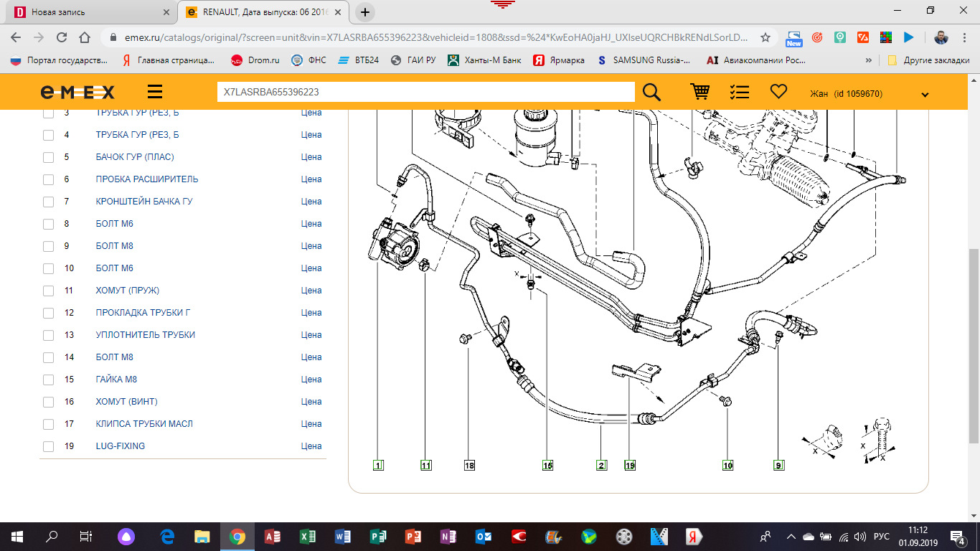Image resolution: width=980 pixels, height=551 pixels.
Task: Open ВТБ24 bookmark
Action: point(358,60)
